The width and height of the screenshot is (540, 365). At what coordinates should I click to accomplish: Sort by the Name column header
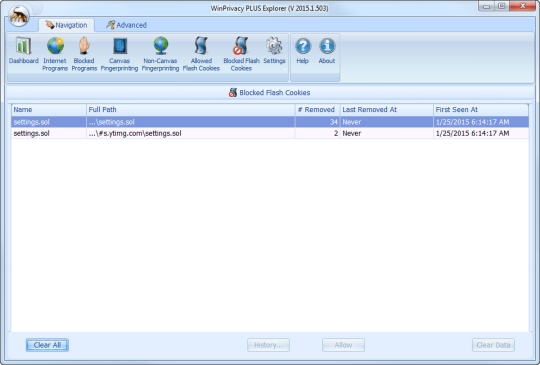[x=49, y=110]
